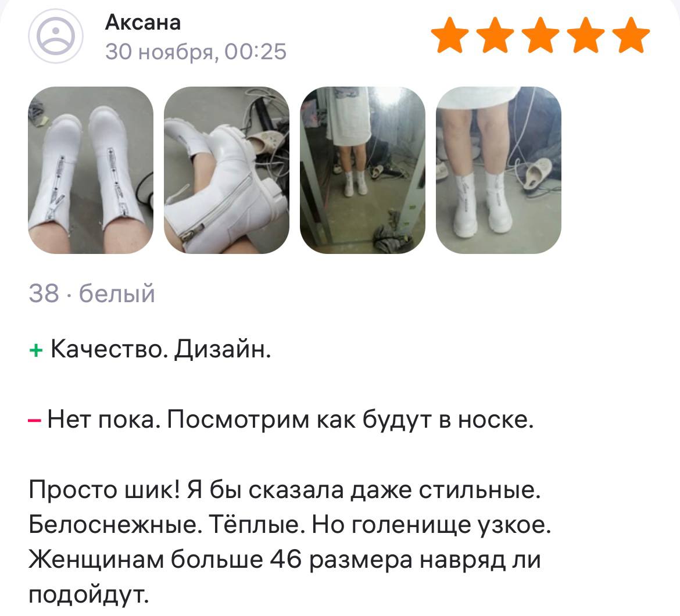Open photo of boots from above
The height and width of the screenshot is (616, 680).
[x=91, y=170]
